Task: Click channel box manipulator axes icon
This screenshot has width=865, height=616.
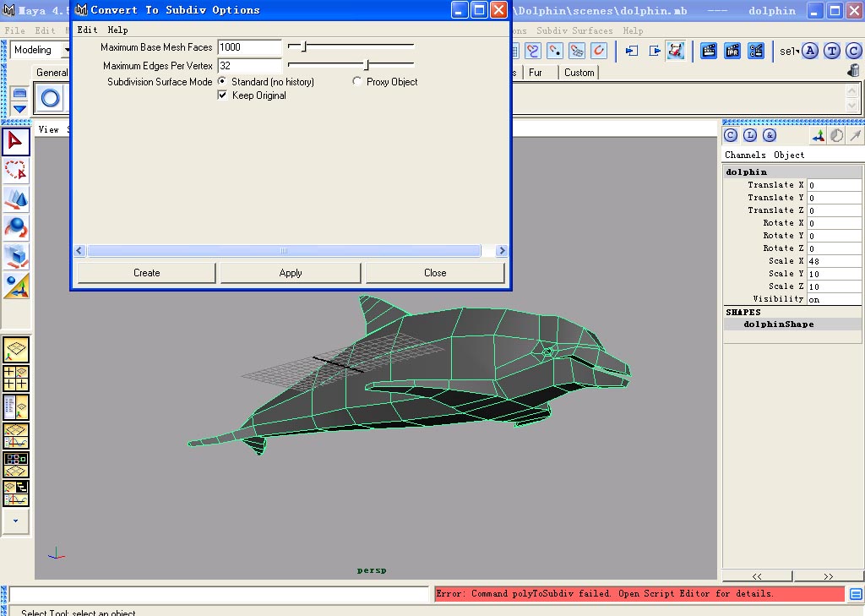Action: coord(818,135)
